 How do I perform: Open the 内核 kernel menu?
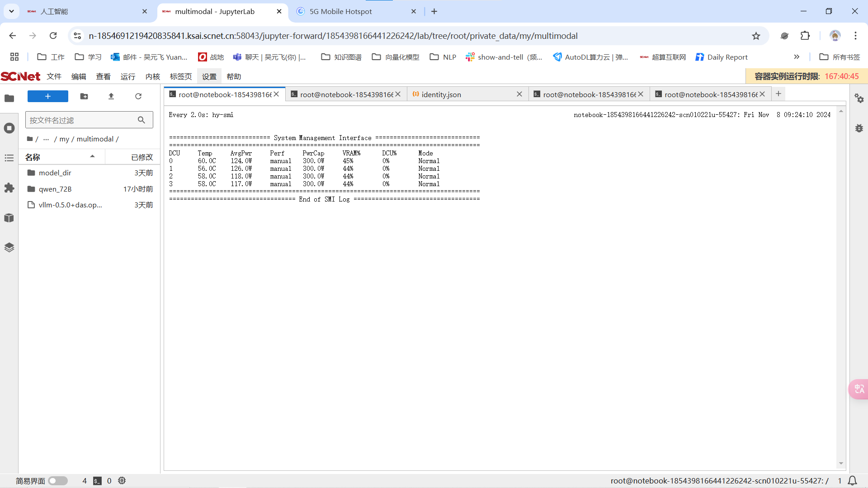pyautogui.click(x=153, y=76)
